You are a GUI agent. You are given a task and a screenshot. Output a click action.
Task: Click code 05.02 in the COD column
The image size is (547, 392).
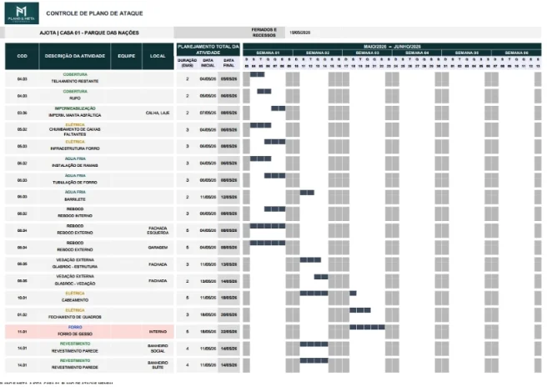[22, 129]
